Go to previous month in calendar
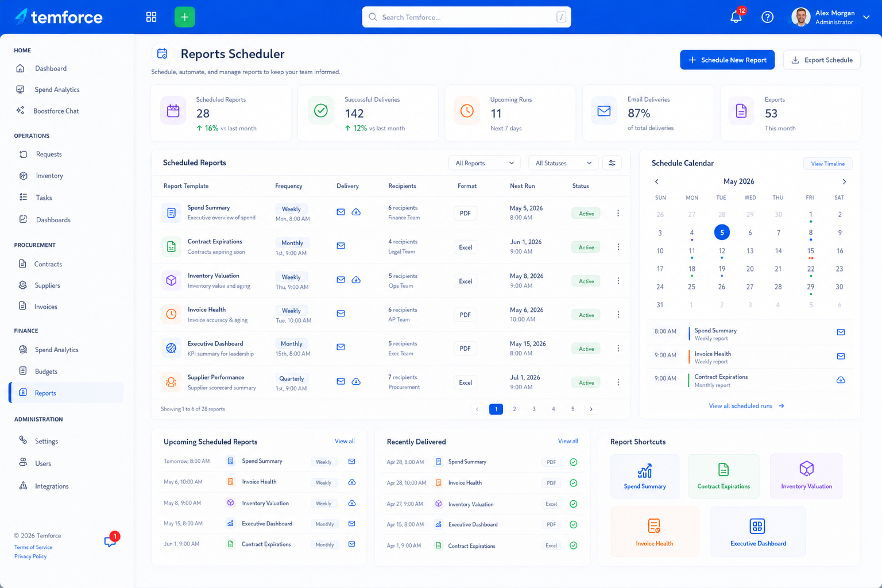The image size is (882, 588). tap(657, 181)
